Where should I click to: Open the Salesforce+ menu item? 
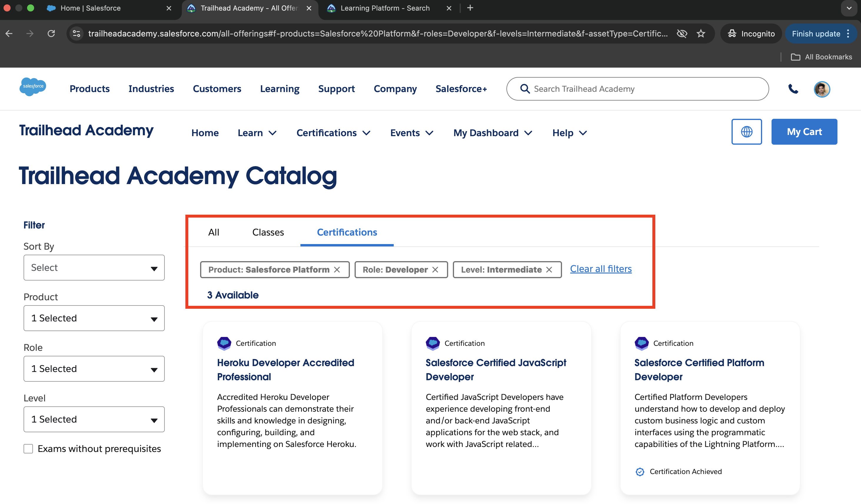(461, 89)
